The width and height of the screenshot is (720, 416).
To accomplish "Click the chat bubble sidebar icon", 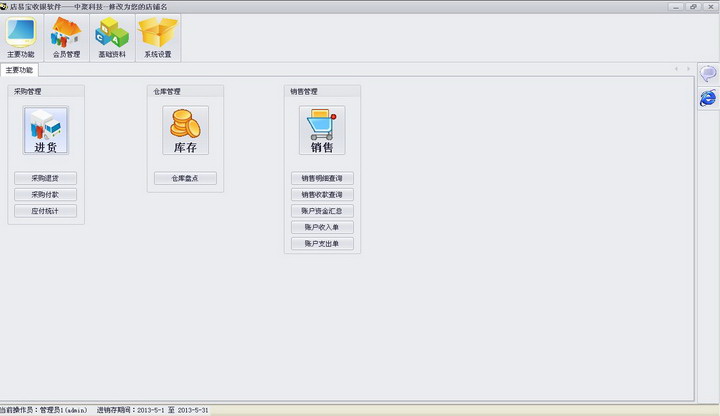I will tap(708, 74).
